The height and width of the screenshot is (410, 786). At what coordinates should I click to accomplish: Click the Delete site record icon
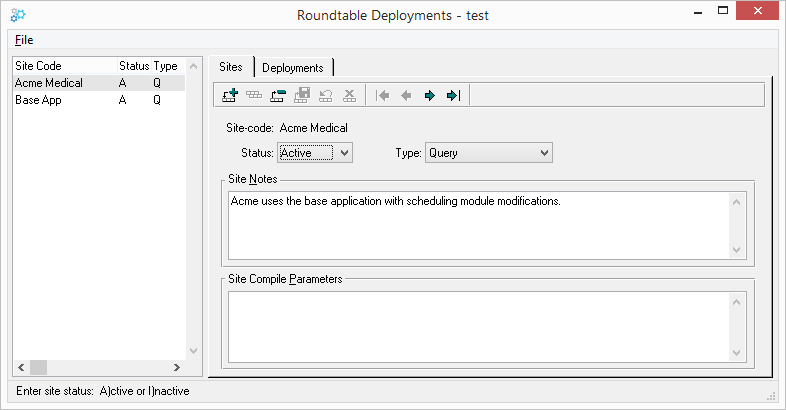(278, 95)
